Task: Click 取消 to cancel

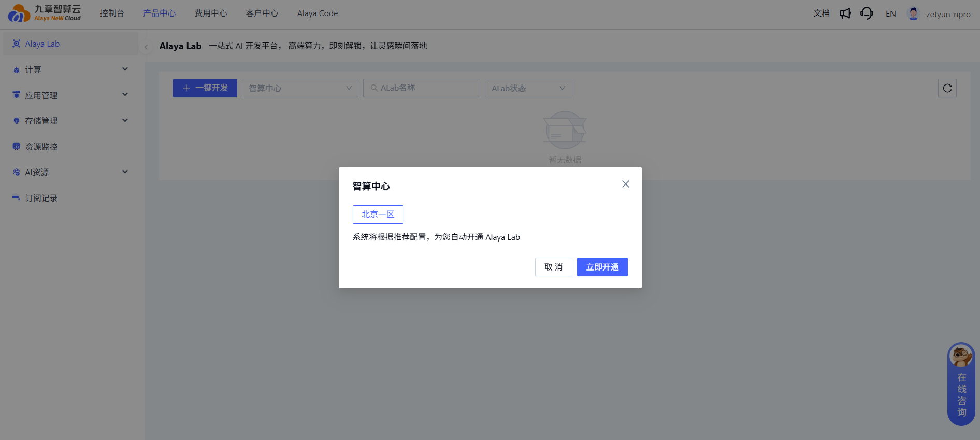Action: [x=554, y=267]
